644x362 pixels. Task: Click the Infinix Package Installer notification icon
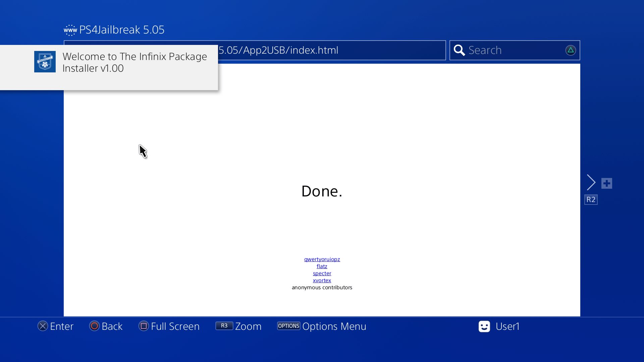[x=45, y=62]
